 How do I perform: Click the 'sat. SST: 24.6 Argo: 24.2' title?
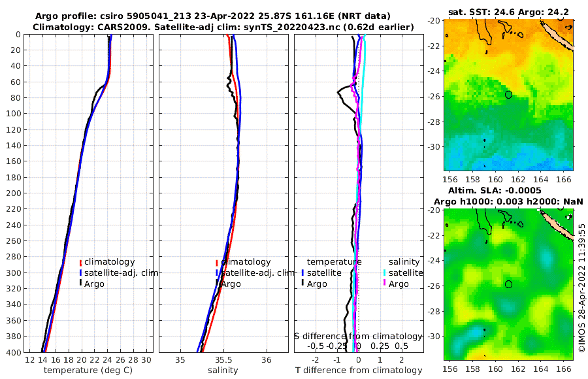(508, 12)
